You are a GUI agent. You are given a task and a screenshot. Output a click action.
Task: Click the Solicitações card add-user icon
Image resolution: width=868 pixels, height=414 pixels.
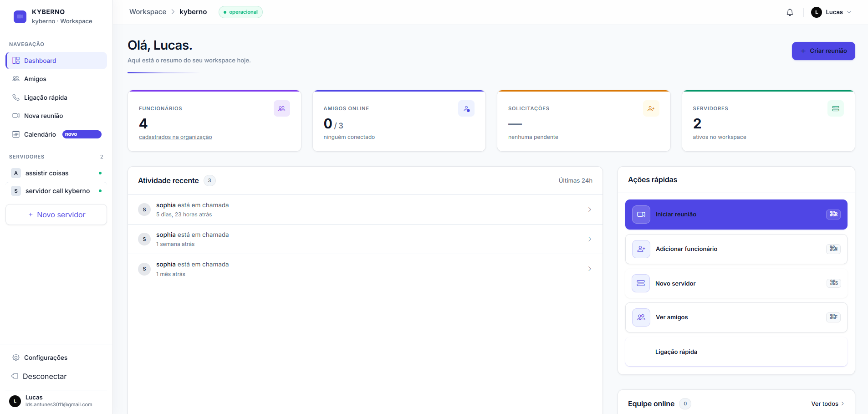tap(651, 108)
